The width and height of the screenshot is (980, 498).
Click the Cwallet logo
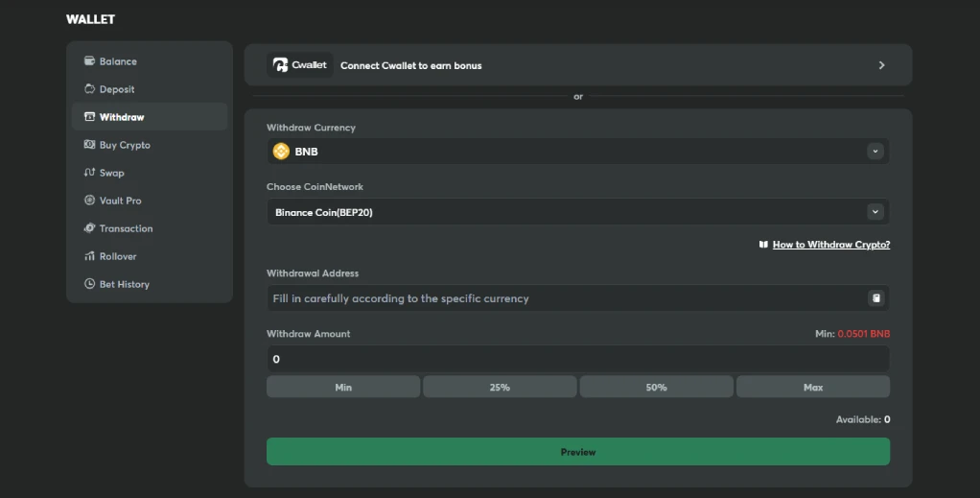pos(300,65)
